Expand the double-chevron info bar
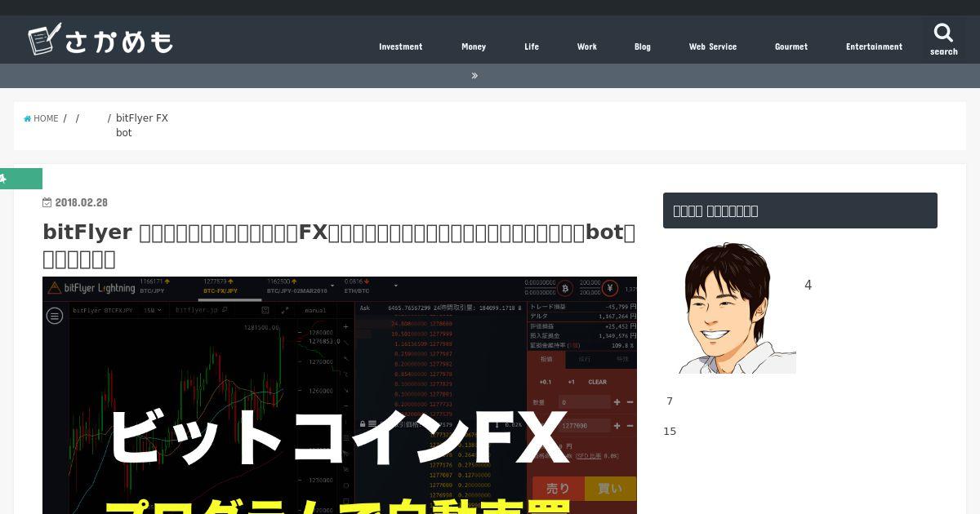 [x=474, y=76]
